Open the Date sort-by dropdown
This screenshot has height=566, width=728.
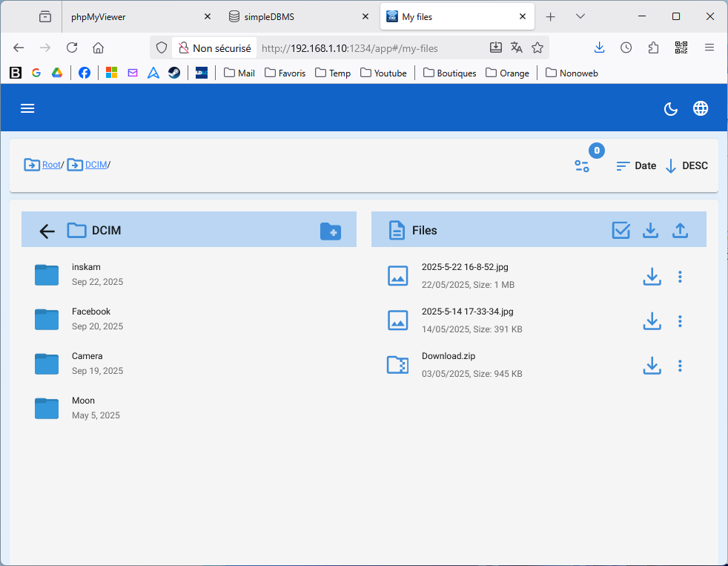636,166
